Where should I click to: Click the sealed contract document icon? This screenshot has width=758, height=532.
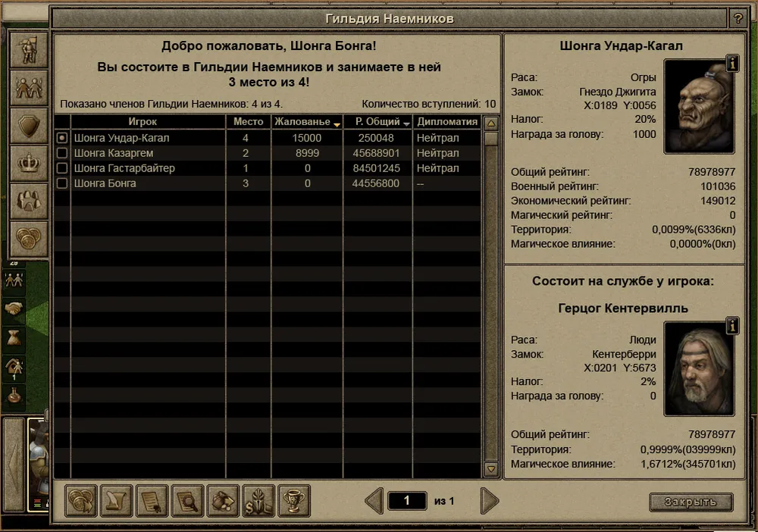click(x=152, y=501)
